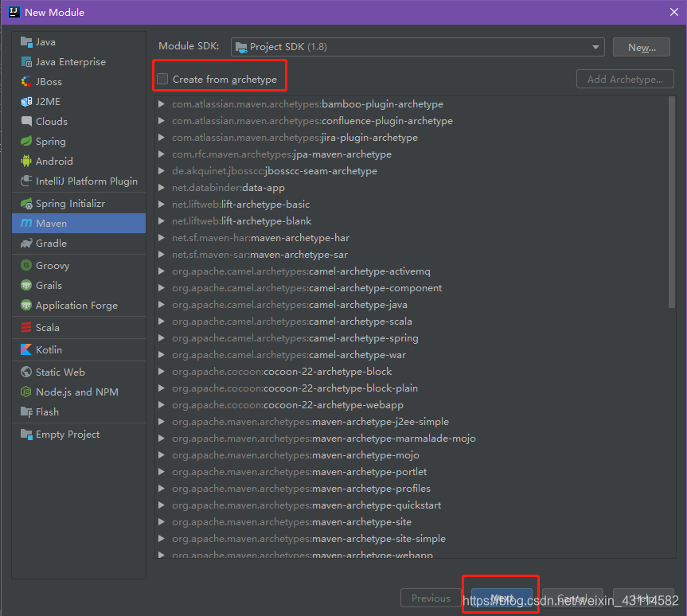Image resolution: width=687 pixels, height=616 pixels.
Task: Enable Create from archetype checkbox
Action: [162, 79]
